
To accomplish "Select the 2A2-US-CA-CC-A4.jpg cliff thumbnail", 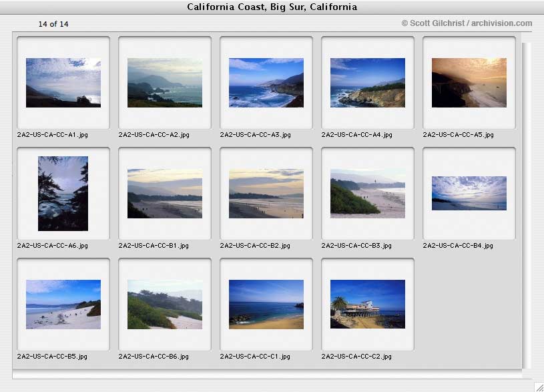I will click(x=368, y=83).
